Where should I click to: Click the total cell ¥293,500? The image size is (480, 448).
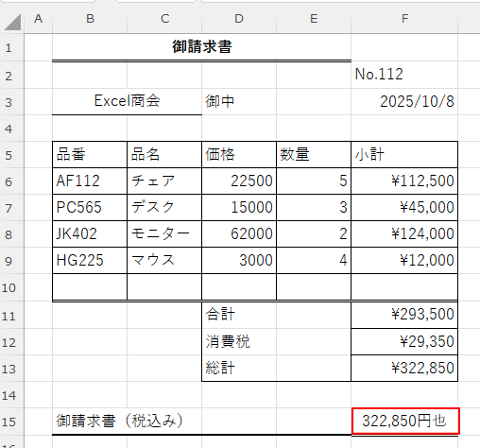(x=404, y=315)
